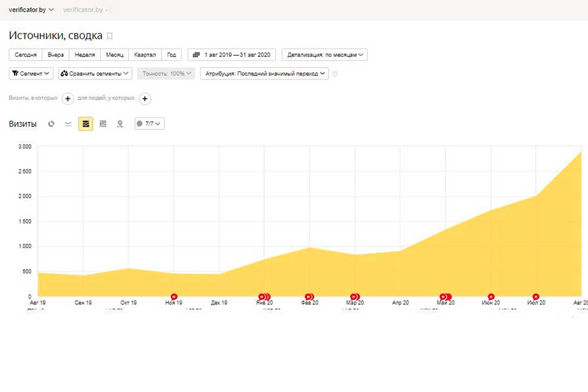Bookmark the Источники, сводка report

pyautogui.click(x=110, y=36)
